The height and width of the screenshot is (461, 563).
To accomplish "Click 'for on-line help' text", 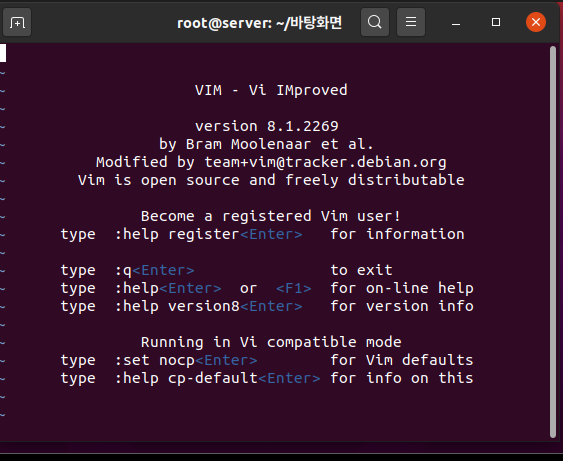I will click(x=402, y=288).
